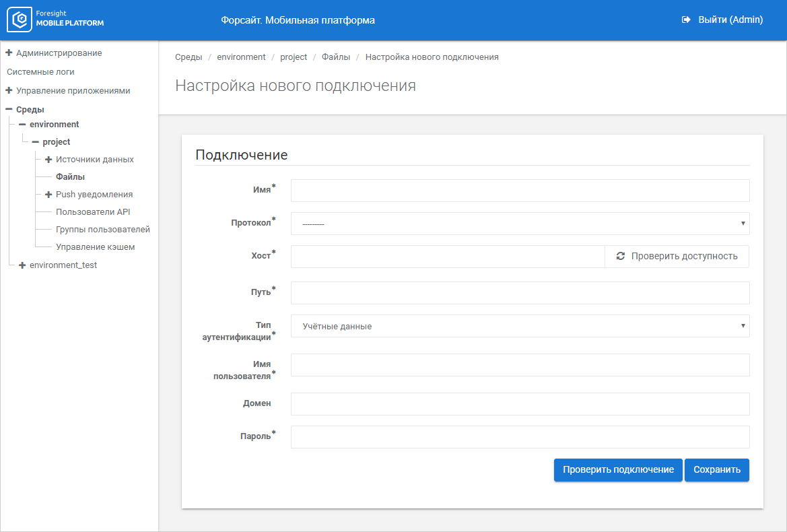
Task: Expand environment_test plus icon
Action: (22, 265)
